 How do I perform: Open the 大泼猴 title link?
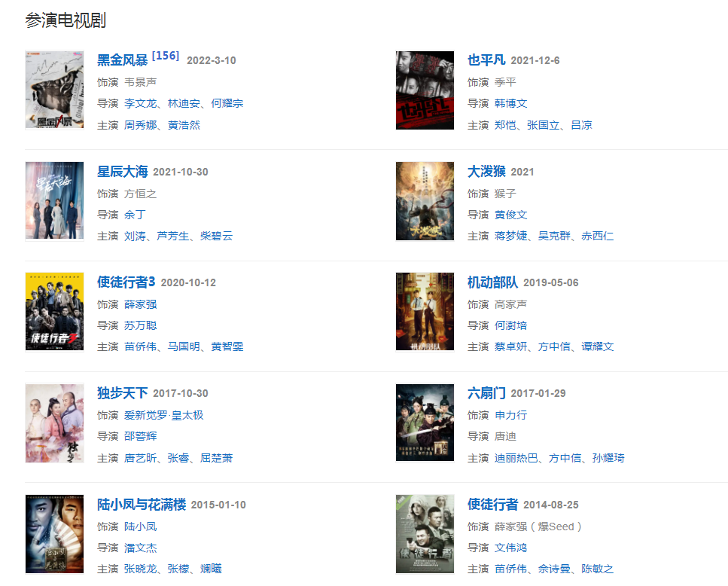tap(486, 171)
